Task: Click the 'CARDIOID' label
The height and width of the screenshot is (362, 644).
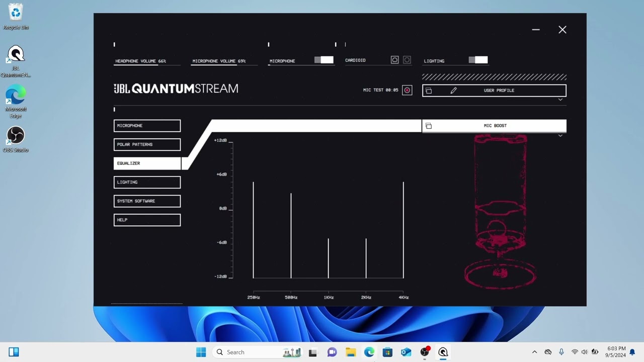Action: pyautogui.click(x=355, y=60)
